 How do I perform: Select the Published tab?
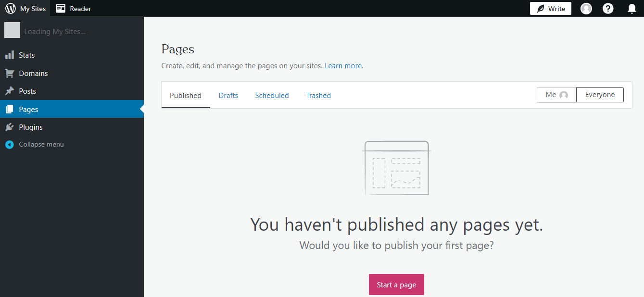point(186,95)
